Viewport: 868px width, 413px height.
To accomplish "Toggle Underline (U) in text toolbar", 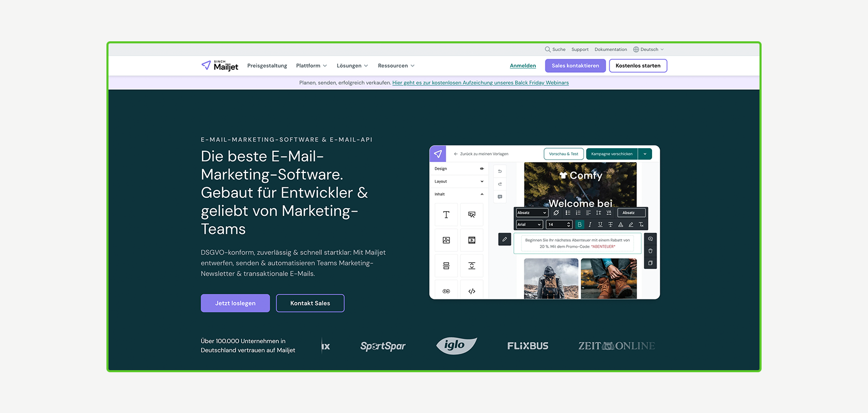I will pyautogui.click(x=600, y=225).
